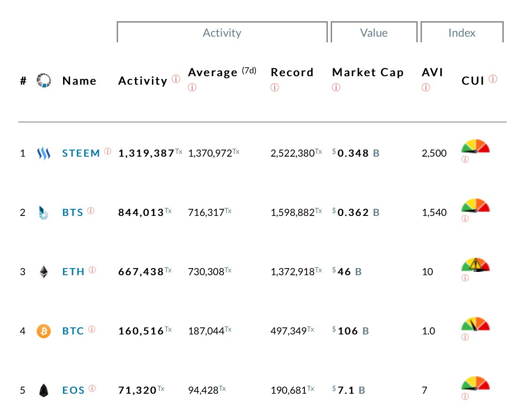Screen dimensions: 532x413
Task: Click BTS activity value 844,013
Action: (141, 213)
